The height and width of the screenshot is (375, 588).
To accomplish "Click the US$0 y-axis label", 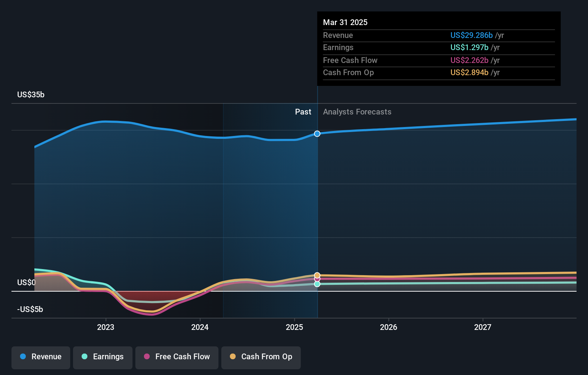I will [26, 283].
